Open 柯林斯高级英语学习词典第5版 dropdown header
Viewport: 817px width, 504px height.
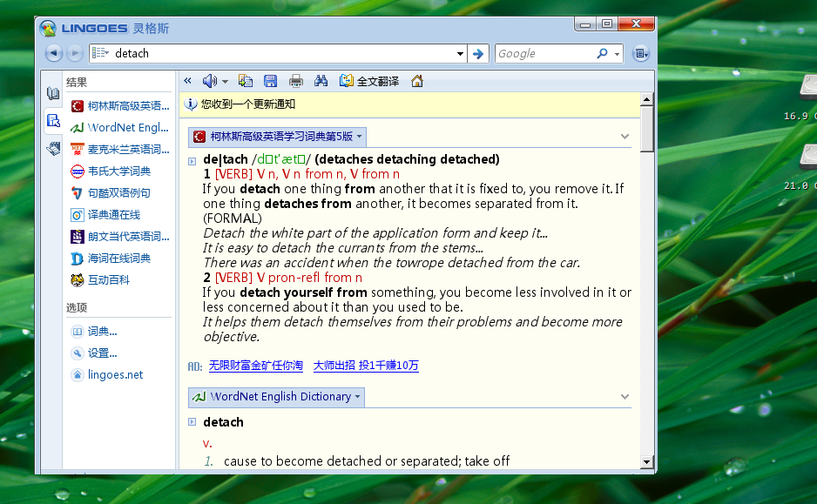coord(277,137)
